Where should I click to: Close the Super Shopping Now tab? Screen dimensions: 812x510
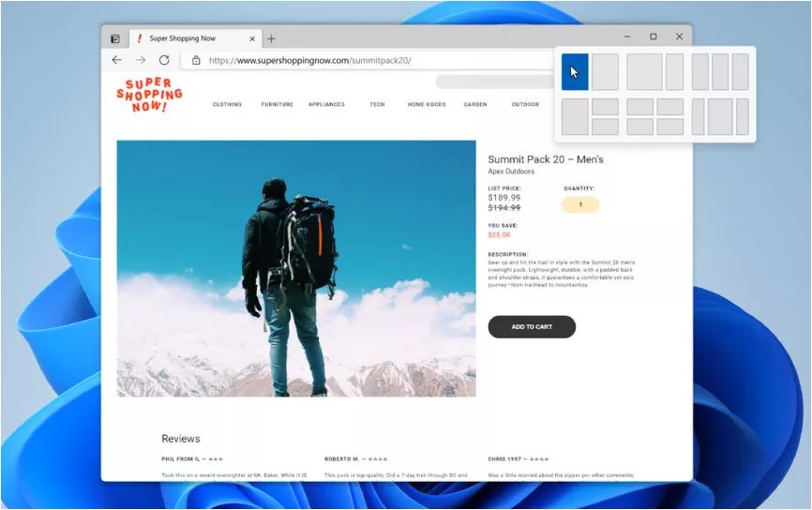point(252,38)
